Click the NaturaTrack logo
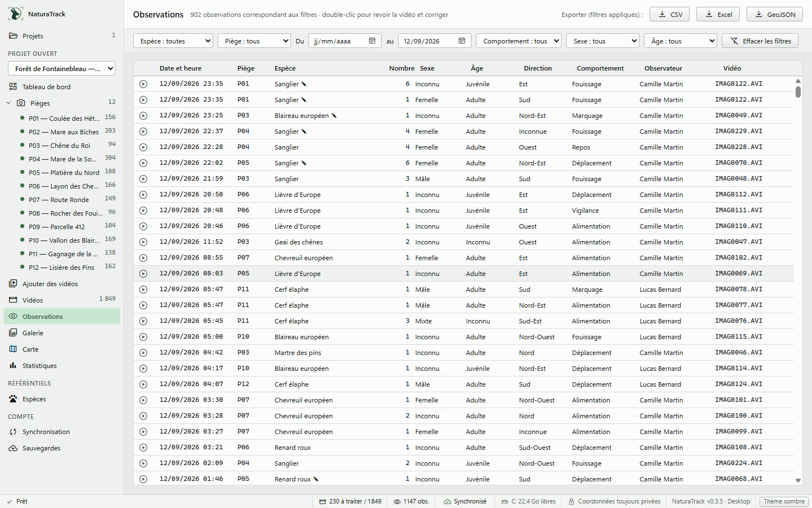This screenshot has width=812, height=508. (x=16, y=14)
